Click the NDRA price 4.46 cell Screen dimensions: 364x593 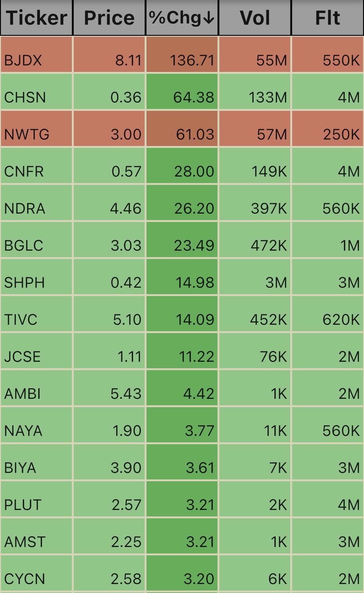(109, 203)
